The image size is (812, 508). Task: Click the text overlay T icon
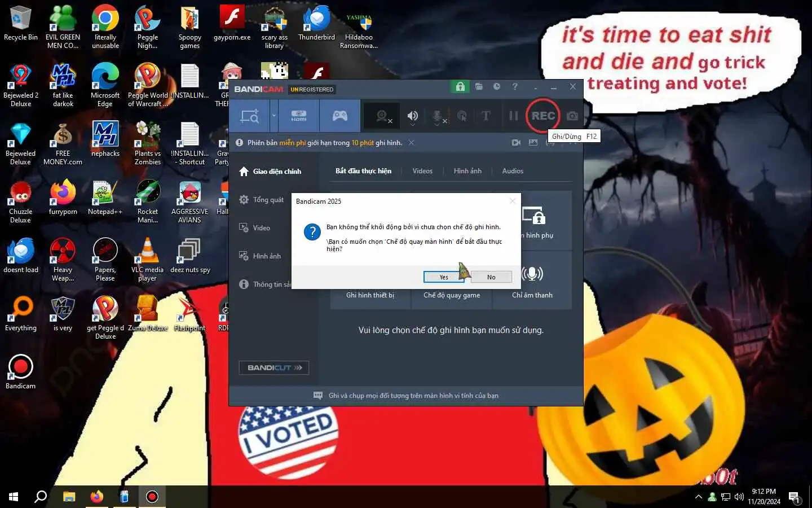(486, 116)
